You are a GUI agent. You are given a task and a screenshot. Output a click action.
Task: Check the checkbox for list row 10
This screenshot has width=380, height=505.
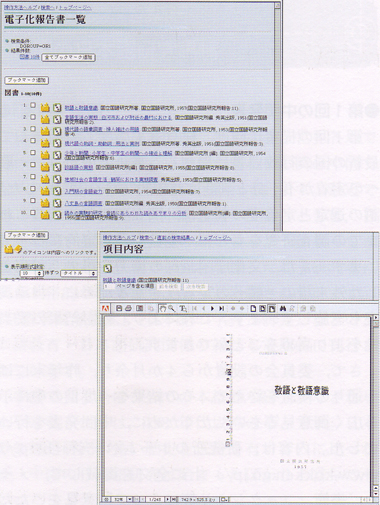33,212
